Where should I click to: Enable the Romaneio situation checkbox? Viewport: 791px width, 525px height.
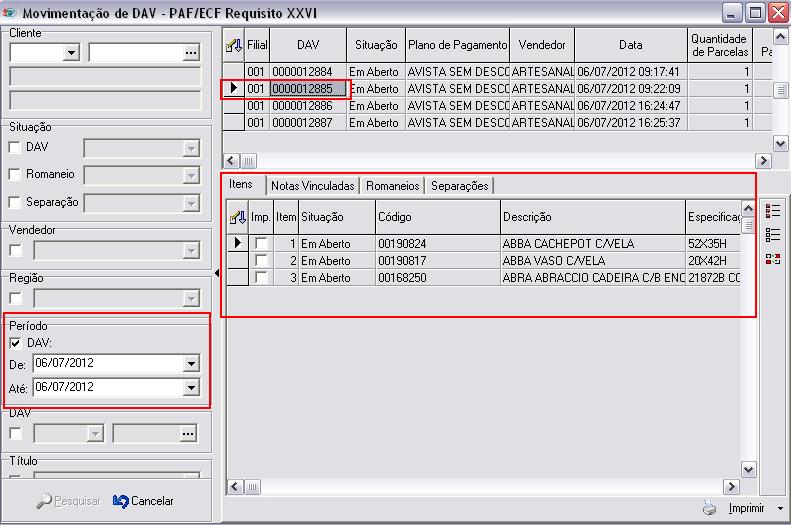15,175
